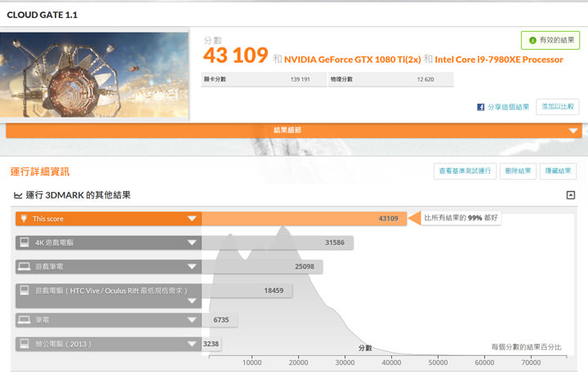Open the orange 結果細節 result details bar
This screenshot has height=378, width=588.
pos(294,131)
